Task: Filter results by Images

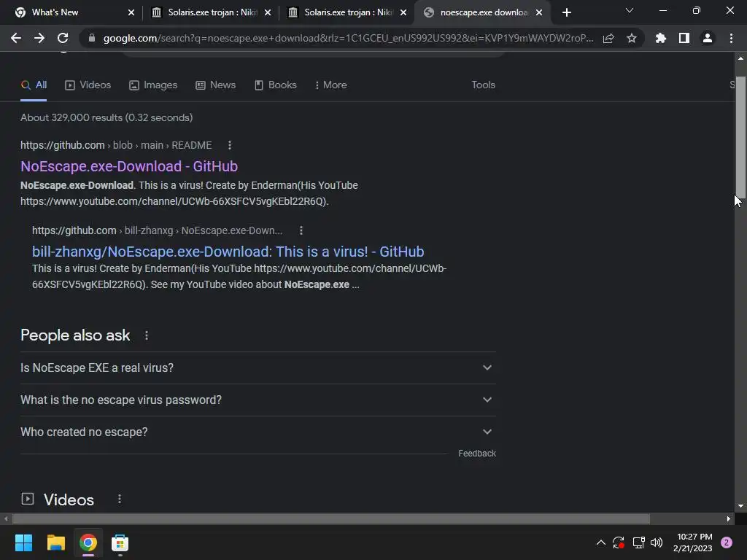Action: coord(153,85)
